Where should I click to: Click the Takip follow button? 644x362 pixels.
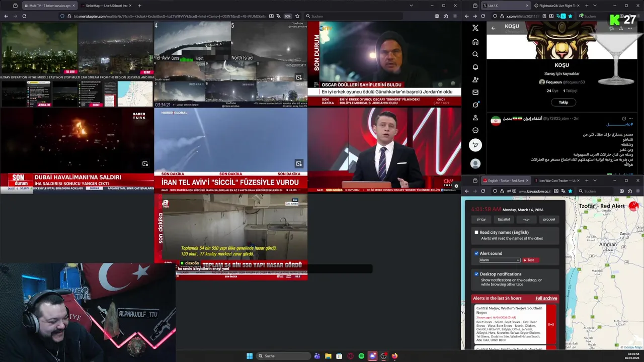coord(563,102)
